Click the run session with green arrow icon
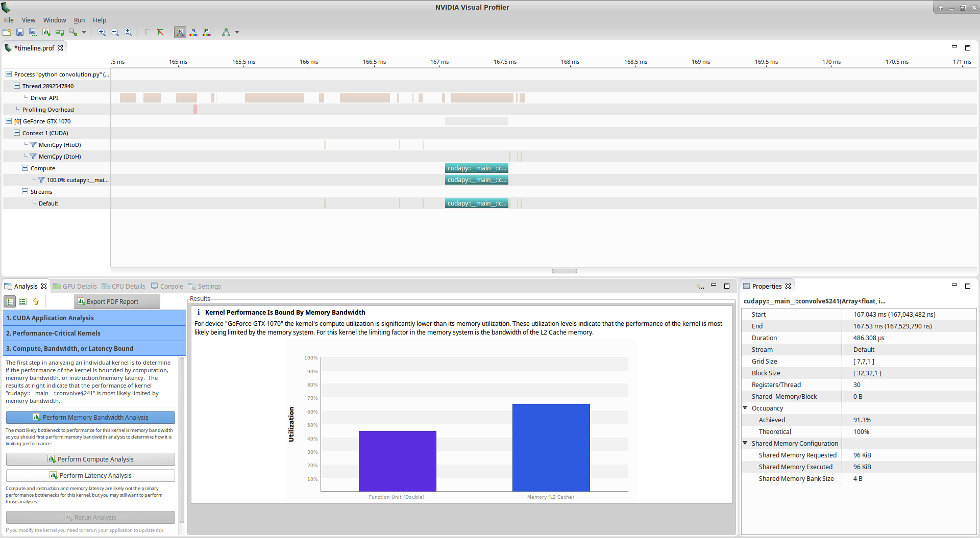 click(x=60, y=32)
